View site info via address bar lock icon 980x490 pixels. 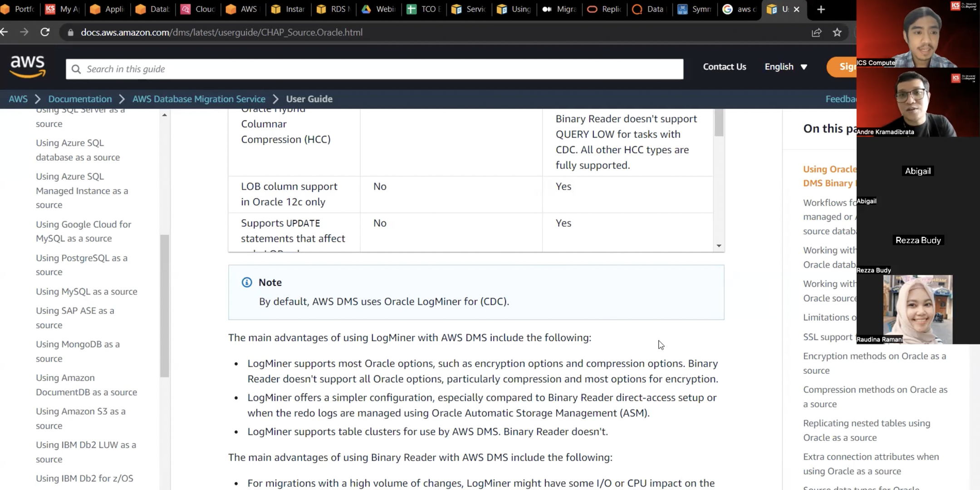click(70, 32)
